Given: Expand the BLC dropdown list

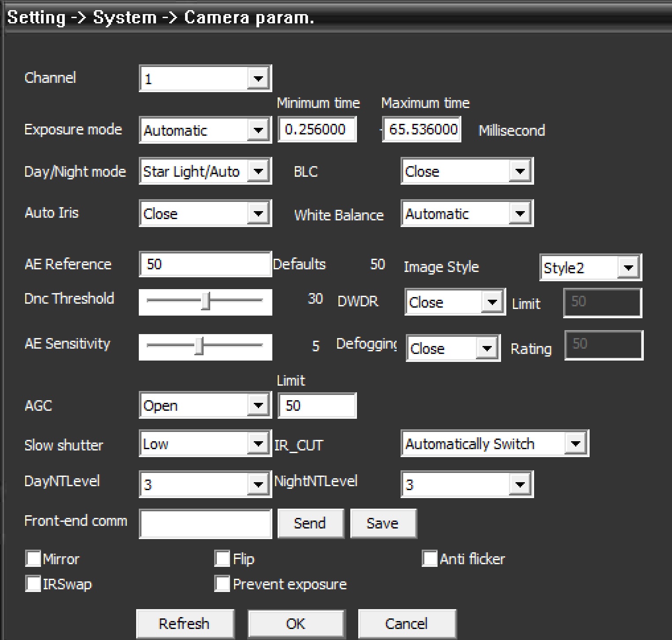Looking at the screenshot, I should (520, 171).
